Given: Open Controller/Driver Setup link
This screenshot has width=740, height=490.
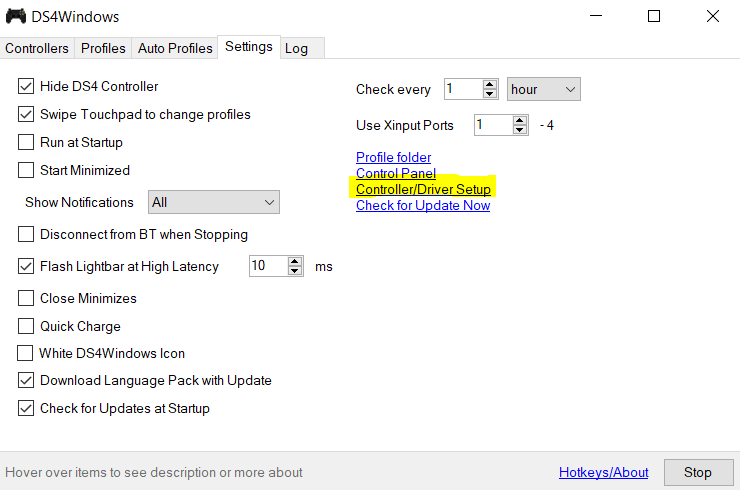Looking at the screenshot, I should [423, 189].
